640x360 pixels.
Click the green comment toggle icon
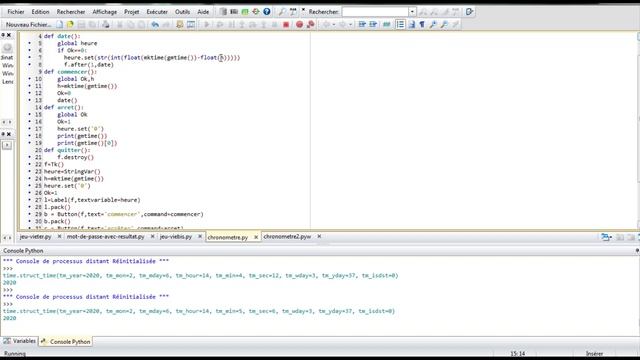tap(386, 24)
